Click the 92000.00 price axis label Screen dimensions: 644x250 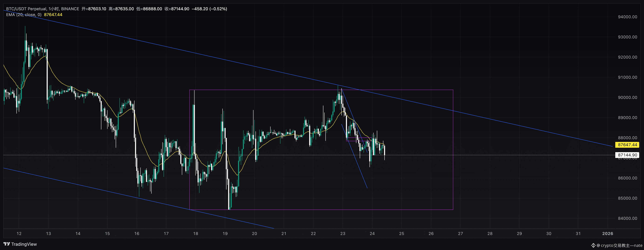(x=627, y=57)
